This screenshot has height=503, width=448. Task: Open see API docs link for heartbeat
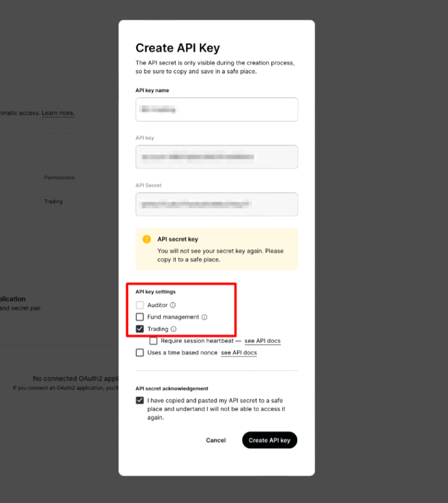(x=263, y=341)
